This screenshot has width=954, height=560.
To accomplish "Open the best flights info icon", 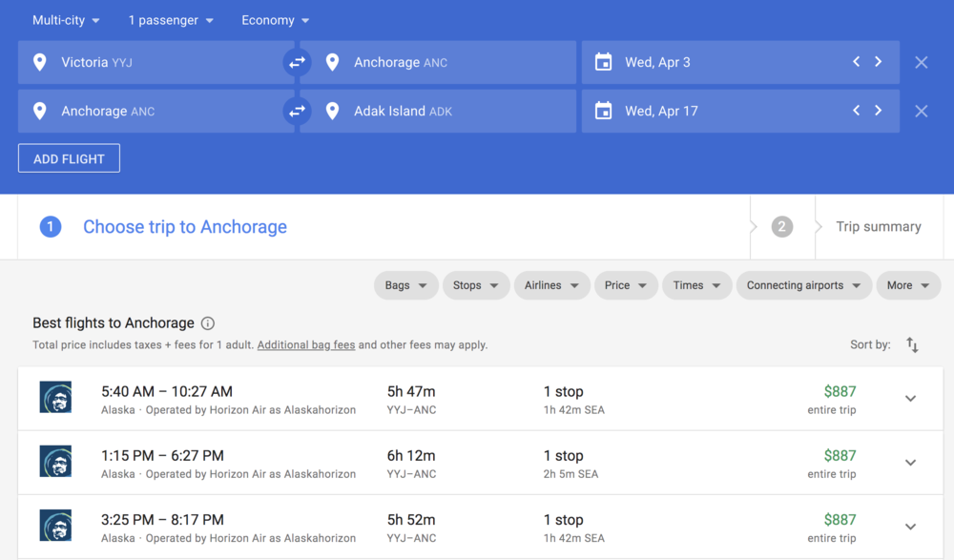I will pyautogui.click(x=208, y=323).
